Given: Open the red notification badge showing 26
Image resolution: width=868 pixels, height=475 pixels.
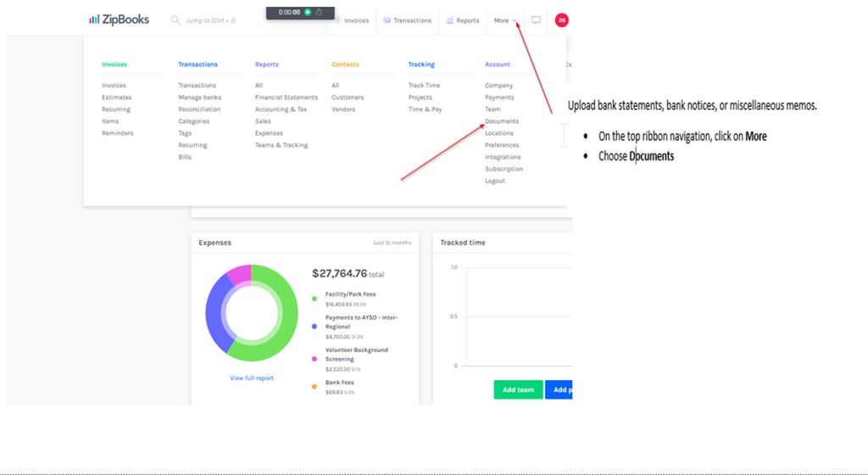Looking at the screenshot, I should (x=561, y=20).
